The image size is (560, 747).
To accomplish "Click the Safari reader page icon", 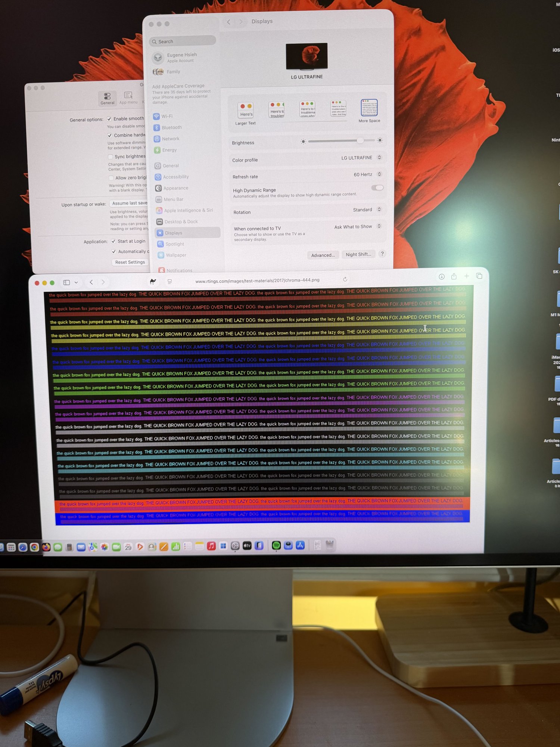I will tap(169, 282).
